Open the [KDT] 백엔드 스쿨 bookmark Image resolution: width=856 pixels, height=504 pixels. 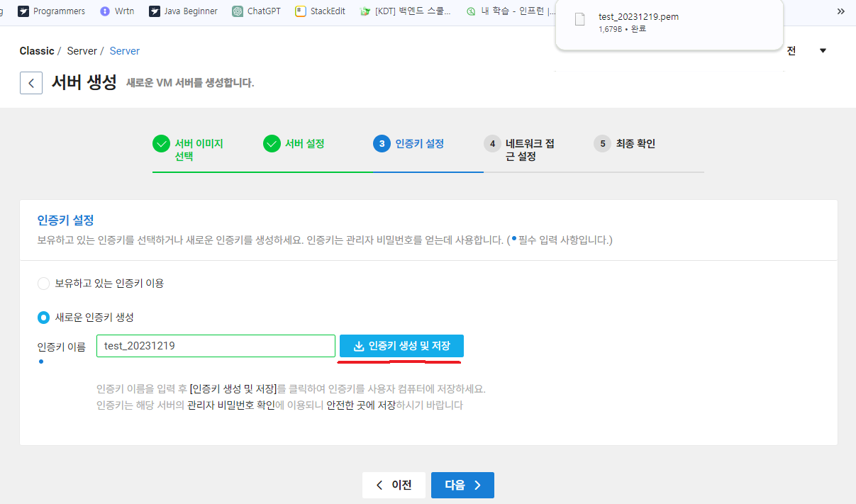point(406,11)
